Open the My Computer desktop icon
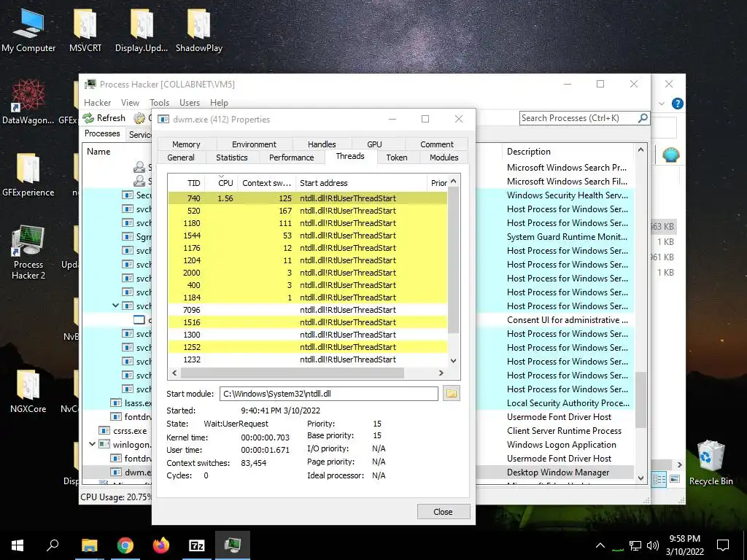 (x=28, y=29)
